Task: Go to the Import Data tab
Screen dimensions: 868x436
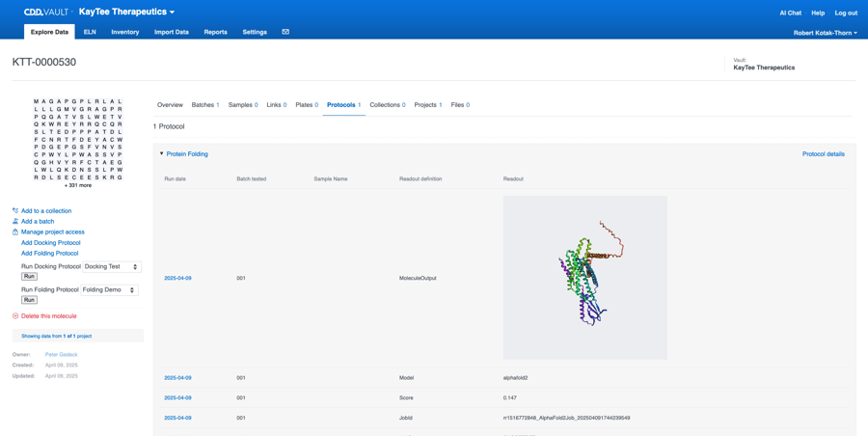Action: tap(172, 32)
